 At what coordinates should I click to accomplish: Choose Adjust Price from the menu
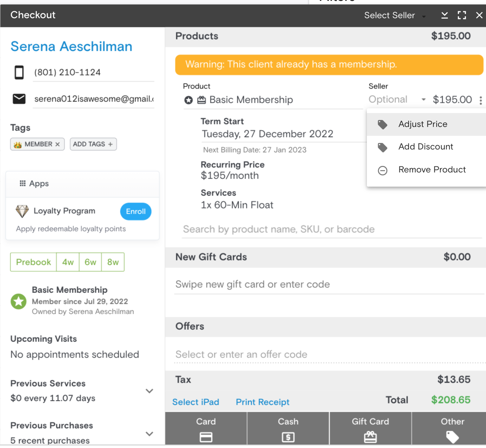tap(423, 124)
